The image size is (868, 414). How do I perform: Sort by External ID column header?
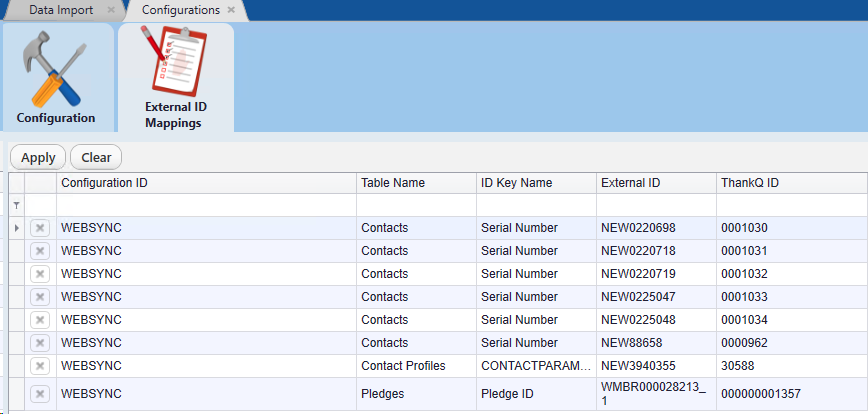point(657,183)
